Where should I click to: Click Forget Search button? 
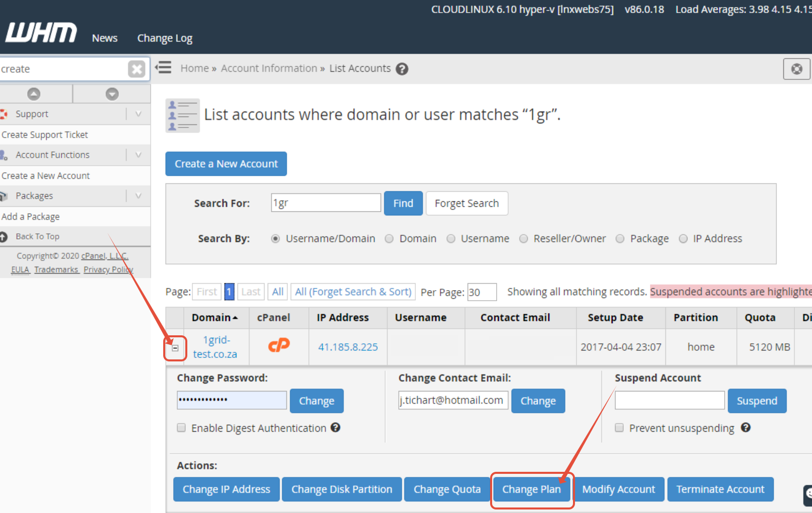467,203
